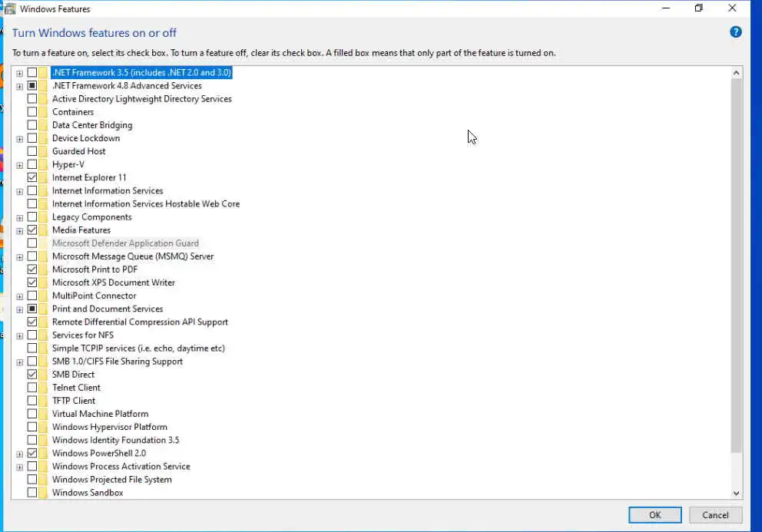Expand the Media Features node

point(19,231)
